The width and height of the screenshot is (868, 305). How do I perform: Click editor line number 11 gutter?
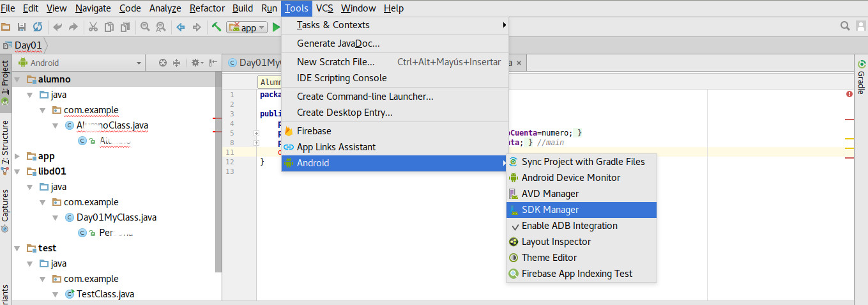tap(231, 152)
